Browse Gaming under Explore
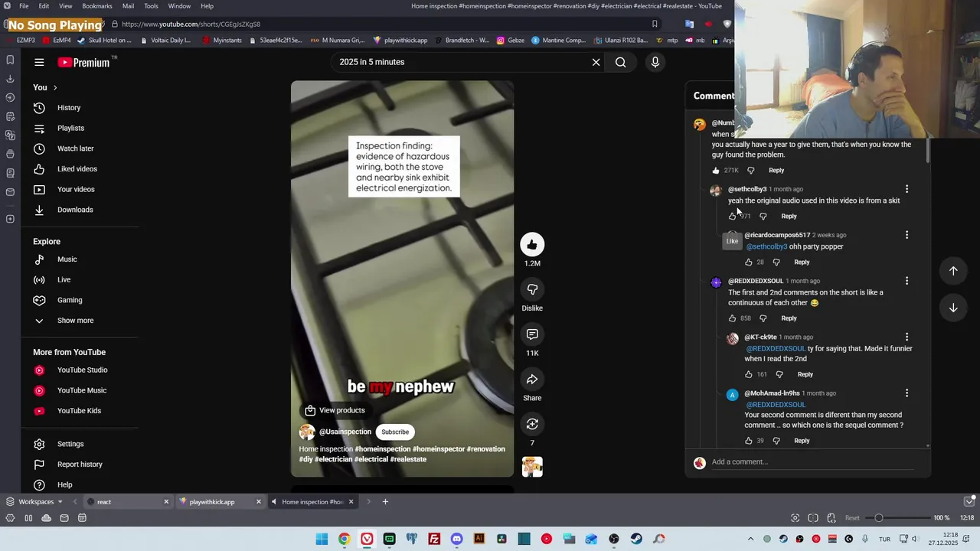The width and height of the screenshot is (980, 551). 69,300
